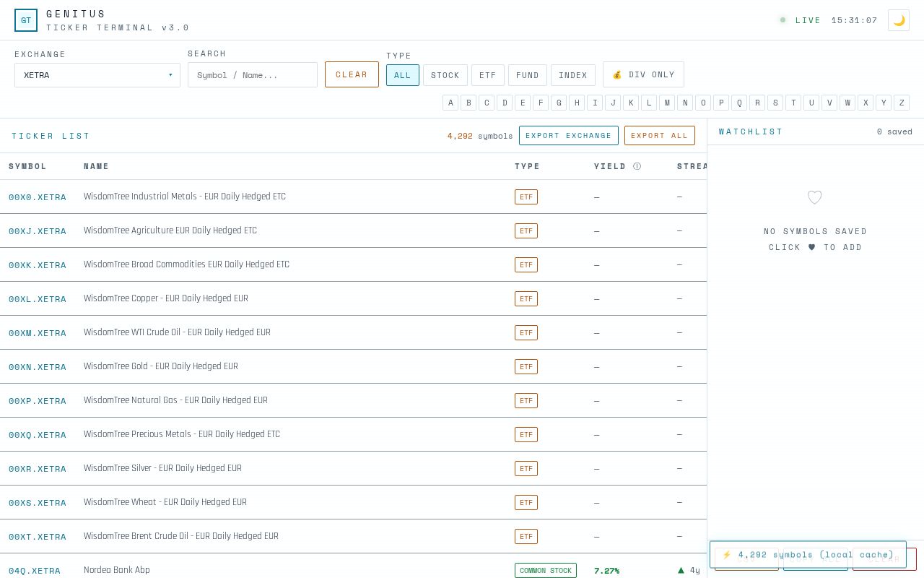
Task: Click EXPORT ALL button
Action: pos(660,135)
